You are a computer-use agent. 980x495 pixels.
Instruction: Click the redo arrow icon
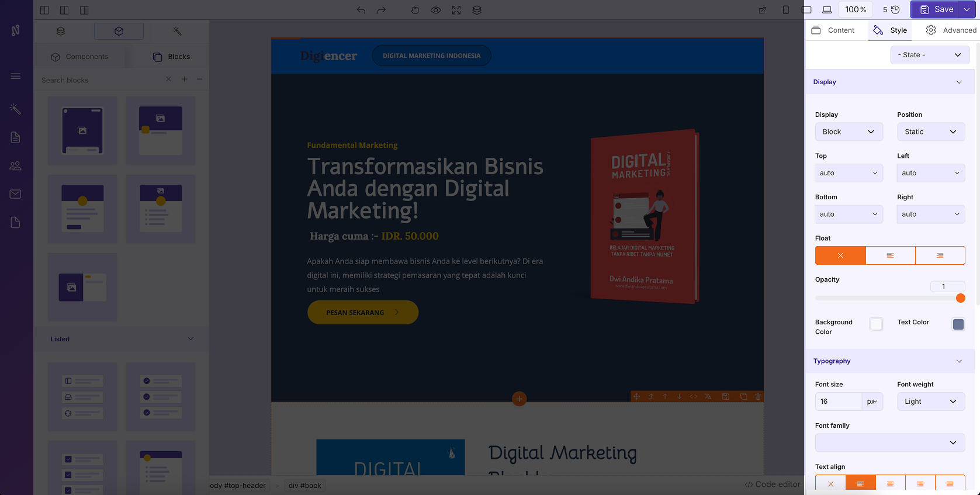pyautogui.click(x=382, y=10)
